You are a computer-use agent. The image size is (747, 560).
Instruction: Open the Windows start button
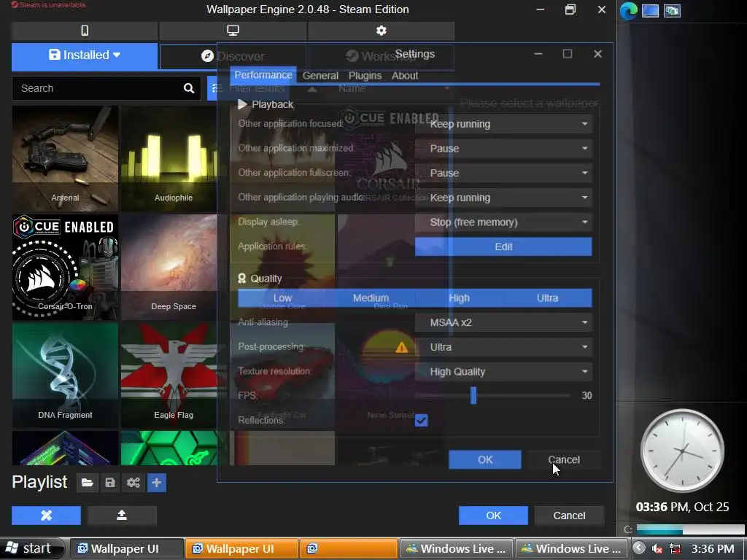point(32,548)
